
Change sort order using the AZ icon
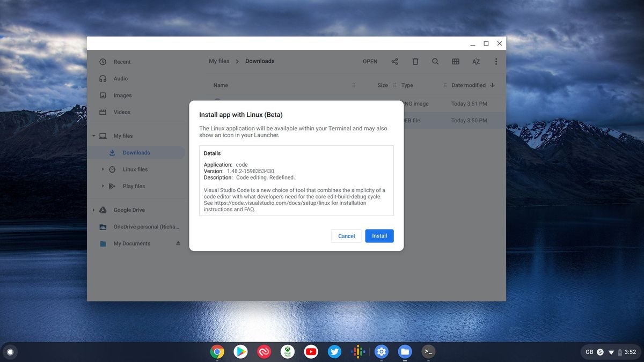point(475,61)
